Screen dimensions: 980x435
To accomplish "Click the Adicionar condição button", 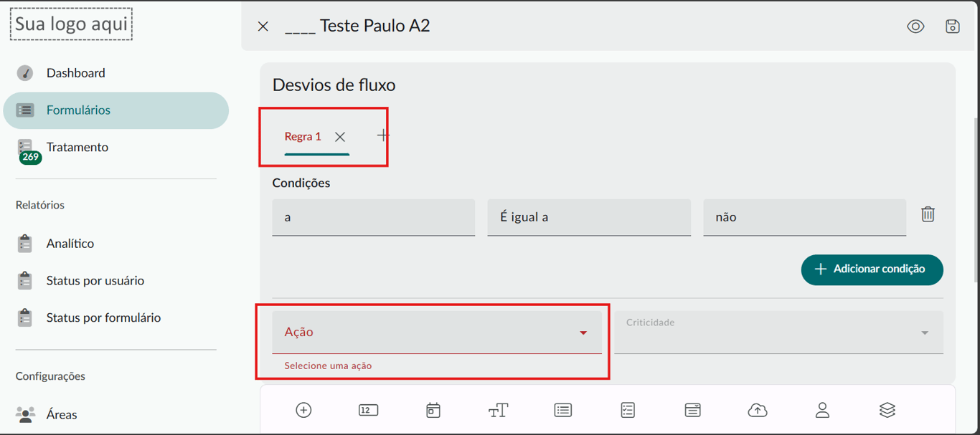I will tap(872, 269).
